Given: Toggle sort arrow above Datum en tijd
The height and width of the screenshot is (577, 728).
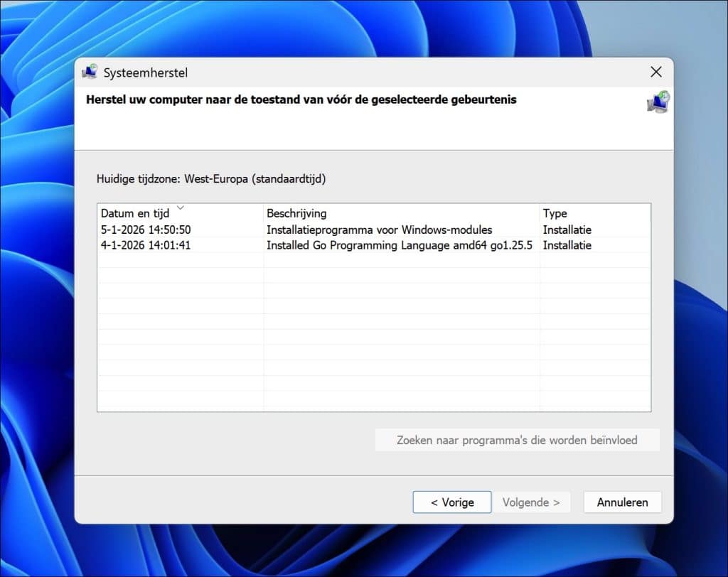Looking at the screenshot, I should 180,207.
